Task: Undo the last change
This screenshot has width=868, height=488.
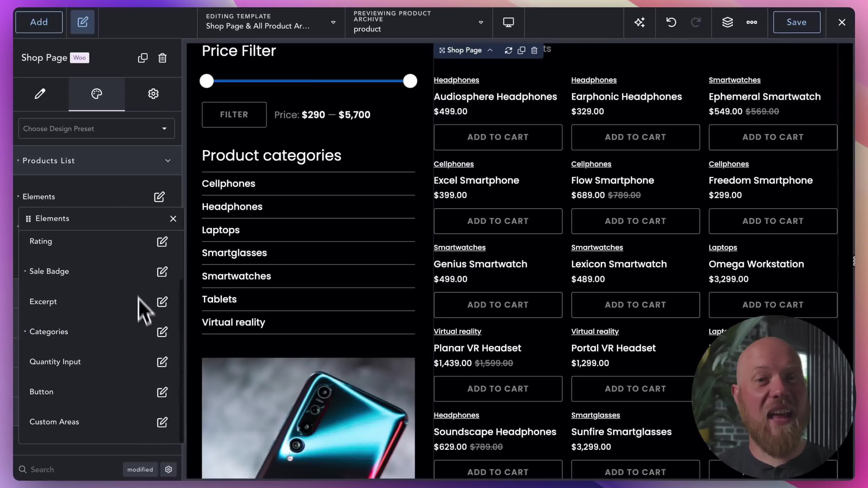Action: pyautogui.click(x=671, y=22)
